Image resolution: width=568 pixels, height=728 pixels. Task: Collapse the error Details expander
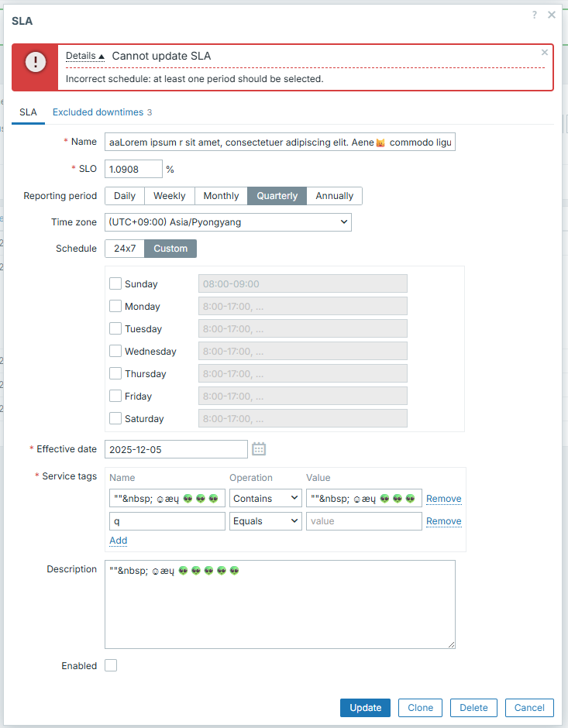click(84, 57)
